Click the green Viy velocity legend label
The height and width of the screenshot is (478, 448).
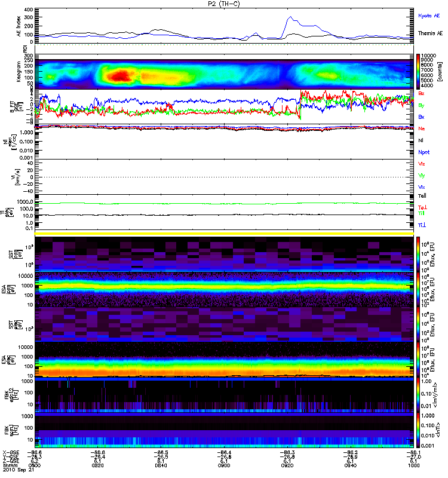point(421,176)
